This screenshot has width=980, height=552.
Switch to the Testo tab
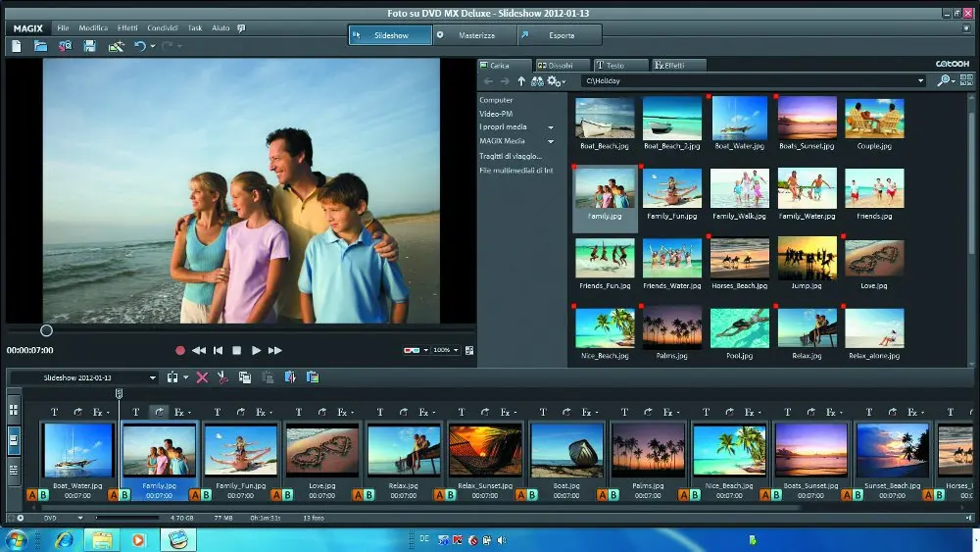(x=620, y=65)
